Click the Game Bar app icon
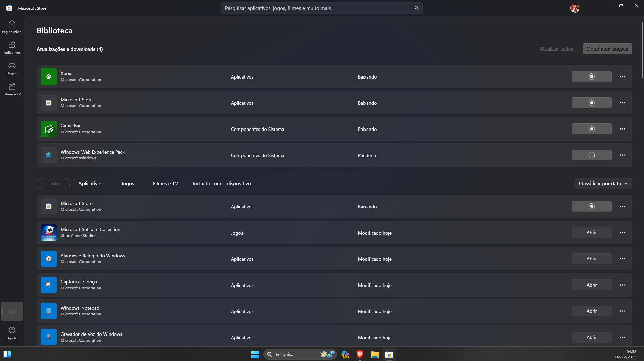The width and height of the screenshot is (644, 361). [49, 129]
